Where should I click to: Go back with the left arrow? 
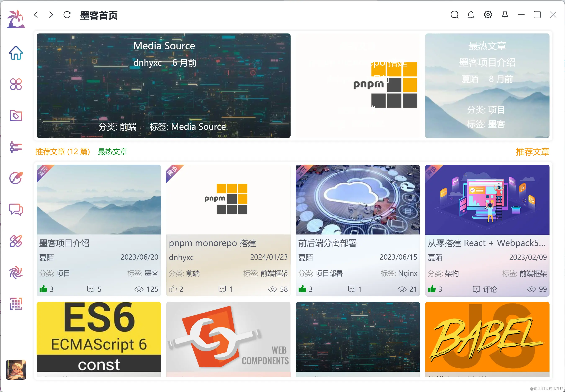click(36, 15)
